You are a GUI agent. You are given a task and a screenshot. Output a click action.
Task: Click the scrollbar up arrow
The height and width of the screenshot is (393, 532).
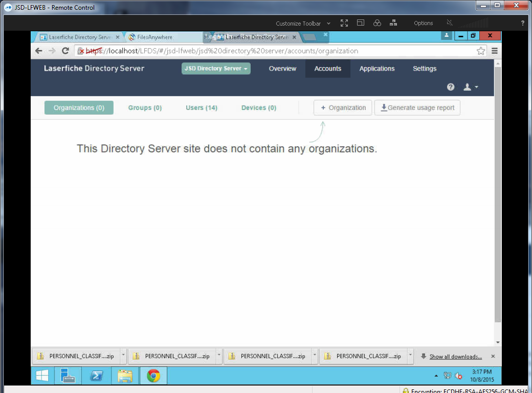point(498,63)
